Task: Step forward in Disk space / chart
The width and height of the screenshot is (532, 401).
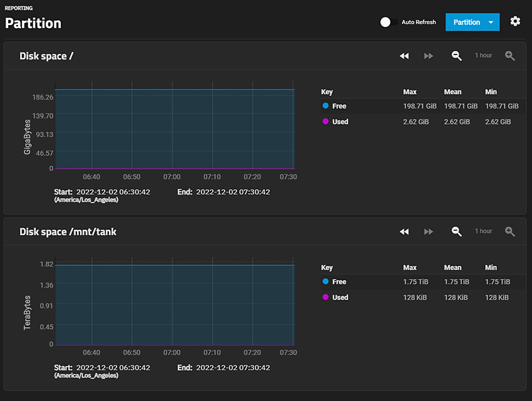Action: click(x=429, y=56)
